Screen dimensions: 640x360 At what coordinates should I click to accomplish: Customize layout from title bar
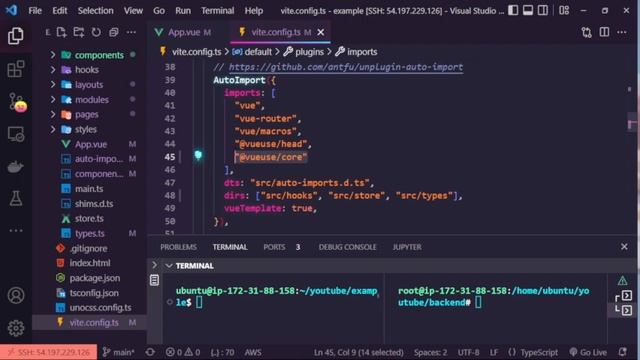click(564, 10)
